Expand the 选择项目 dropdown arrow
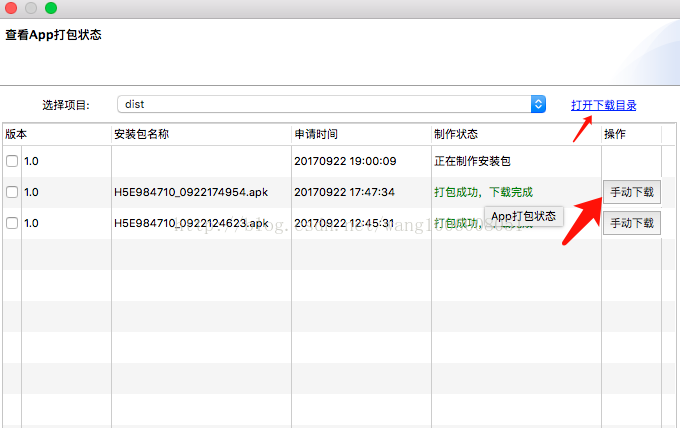Viewport: 680px width, 428px height. 538,104
